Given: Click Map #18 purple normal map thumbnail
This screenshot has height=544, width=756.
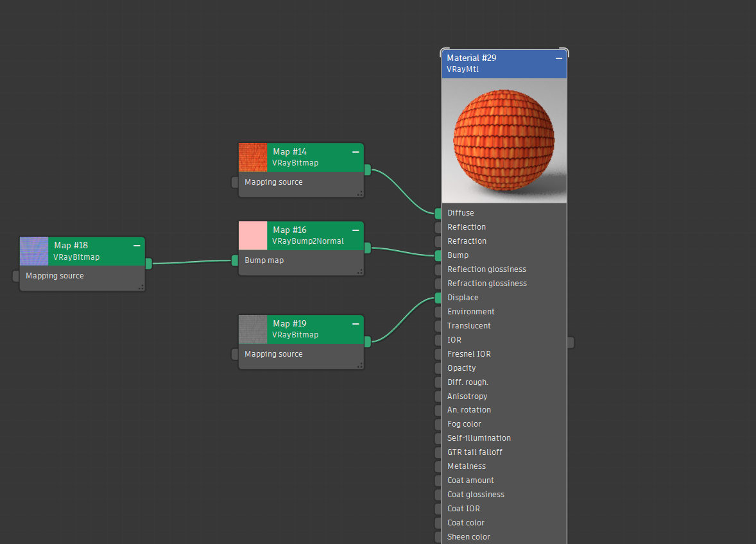Looking at the screenshot, I should point(34,251).
